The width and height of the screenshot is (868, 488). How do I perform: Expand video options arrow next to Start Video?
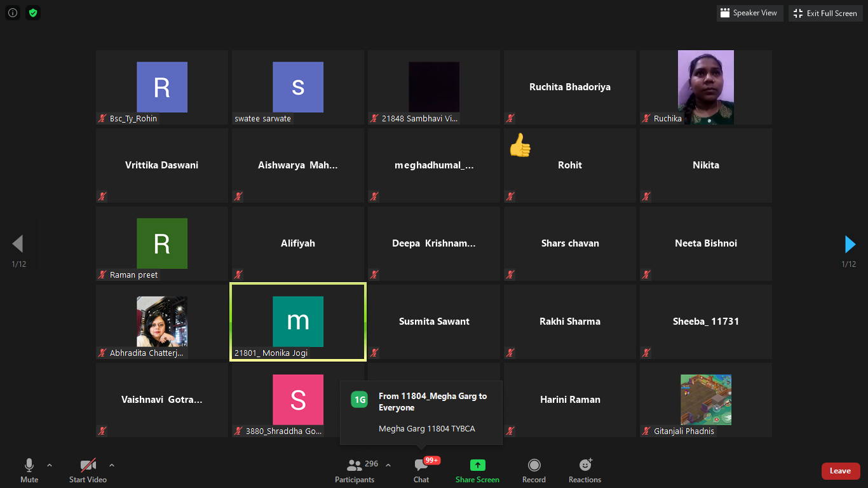point(112,465)
